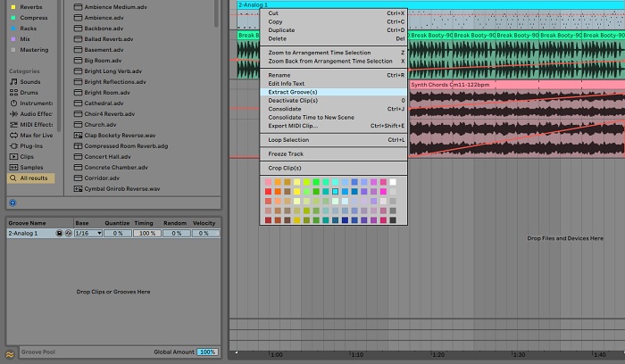Choose Export MIDI Clip... entry
Image resolution: width=625 pixels, height=364 pixels.
333,126
